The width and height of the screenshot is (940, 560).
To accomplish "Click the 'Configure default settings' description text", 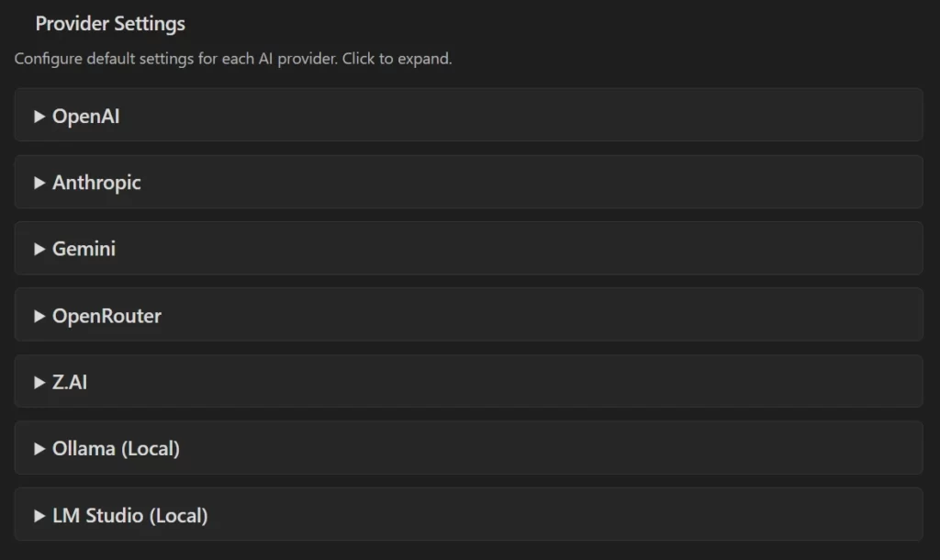I will pos(233,60).
